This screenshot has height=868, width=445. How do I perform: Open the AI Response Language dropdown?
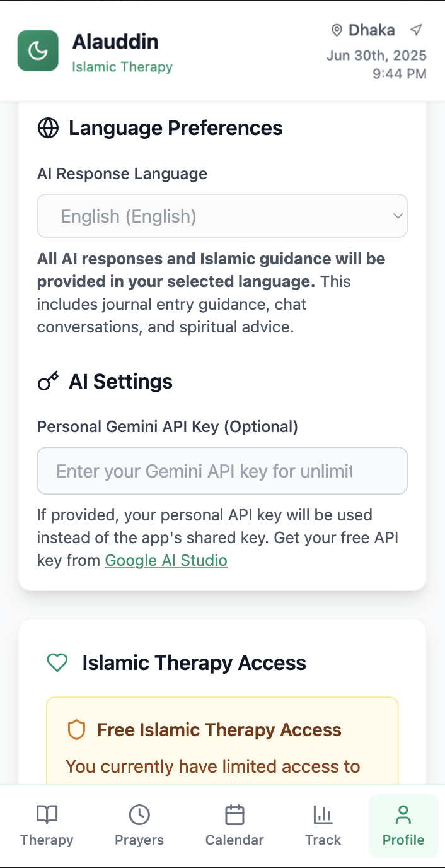point(222,216)
